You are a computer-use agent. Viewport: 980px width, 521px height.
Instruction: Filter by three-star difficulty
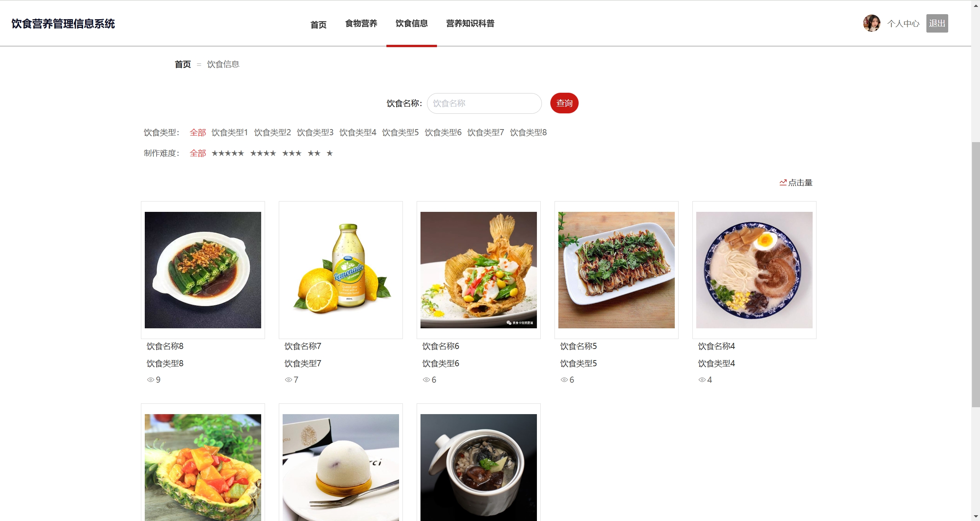pos(292,153)
